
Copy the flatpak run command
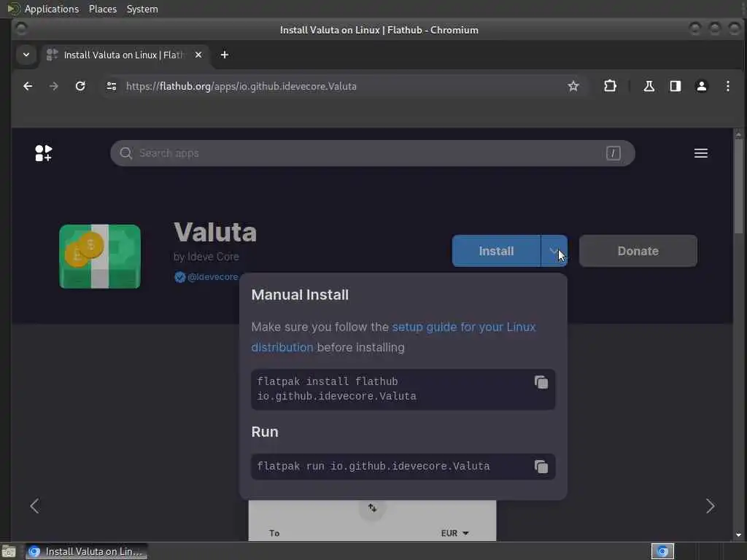pyautogui.click(x=541, y=467)
